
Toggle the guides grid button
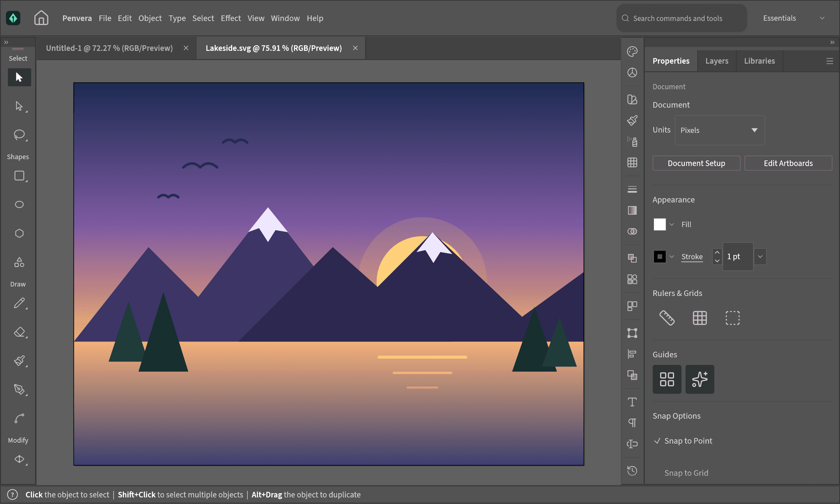point(667,379)
